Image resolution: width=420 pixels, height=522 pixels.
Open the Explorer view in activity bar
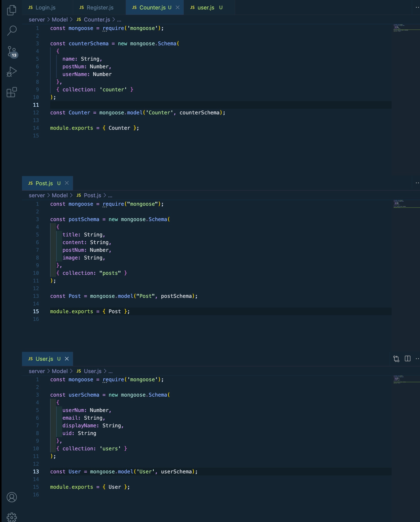12,10
